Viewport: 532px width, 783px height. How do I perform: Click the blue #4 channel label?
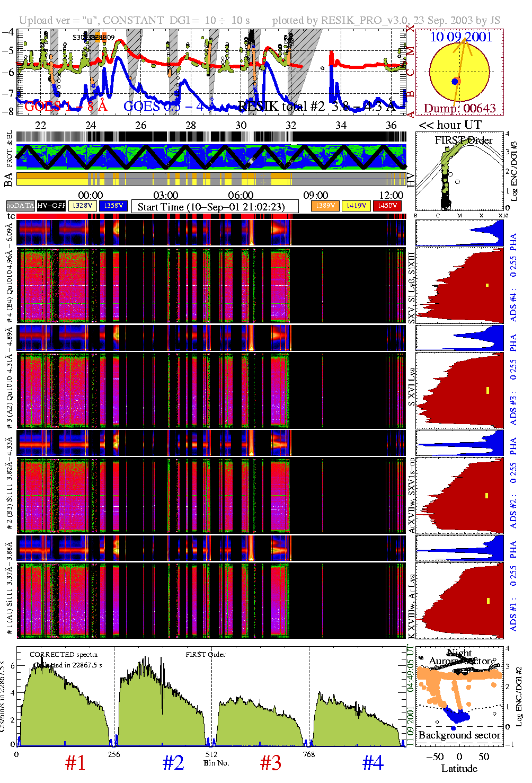373,763
